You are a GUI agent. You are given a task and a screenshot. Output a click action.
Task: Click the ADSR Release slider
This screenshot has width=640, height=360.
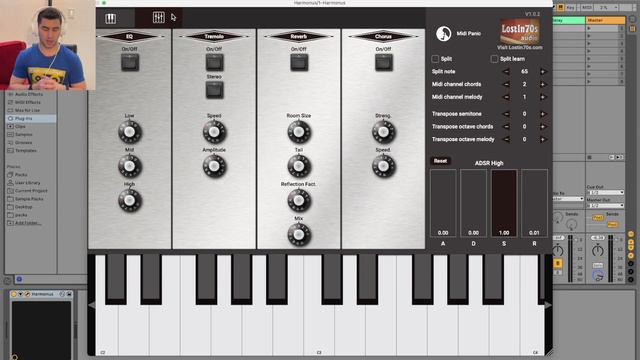(534, 203)
